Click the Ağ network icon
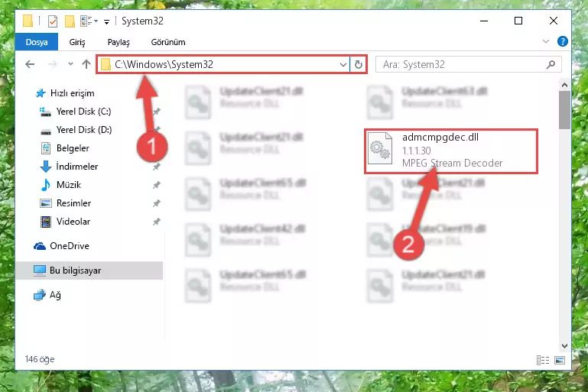The width and height of the screenshot is (588, 392). [39, 295]
